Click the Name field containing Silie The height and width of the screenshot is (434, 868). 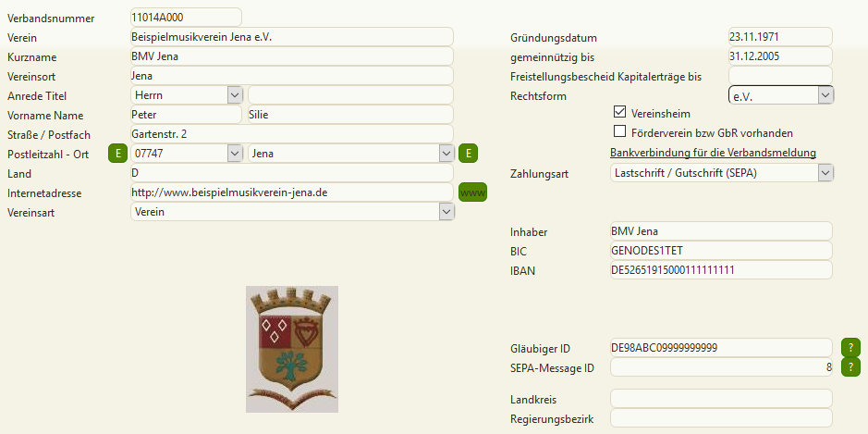pyautogui.click(x=350, y=114)
